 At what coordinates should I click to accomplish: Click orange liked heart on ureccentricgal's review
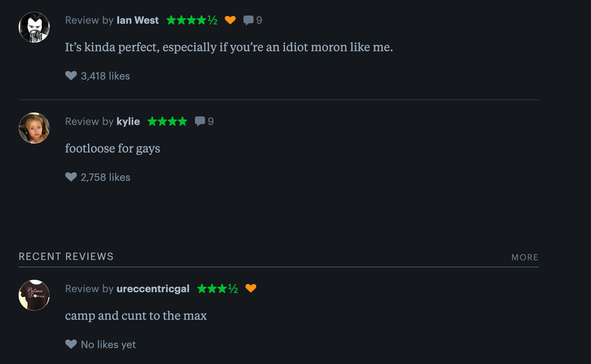pos(251,288)
